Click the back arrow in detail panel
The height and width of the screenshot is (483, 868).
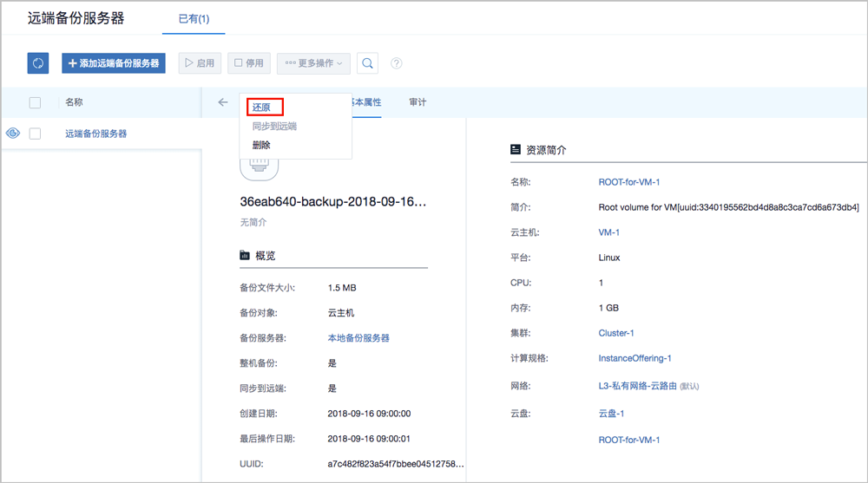point(222,101)
